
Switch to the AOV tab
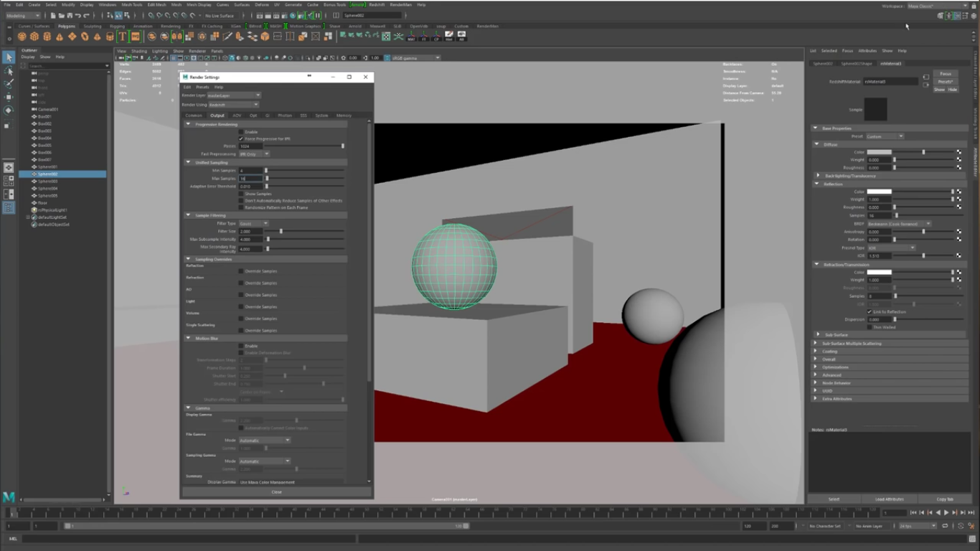[x=237, y=116]
